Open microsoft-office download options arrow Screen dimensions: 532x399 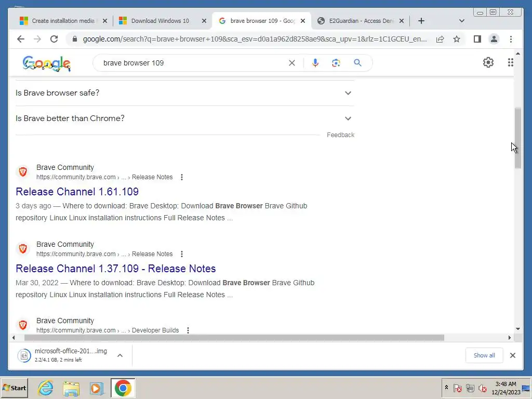[x=120, y=355]
